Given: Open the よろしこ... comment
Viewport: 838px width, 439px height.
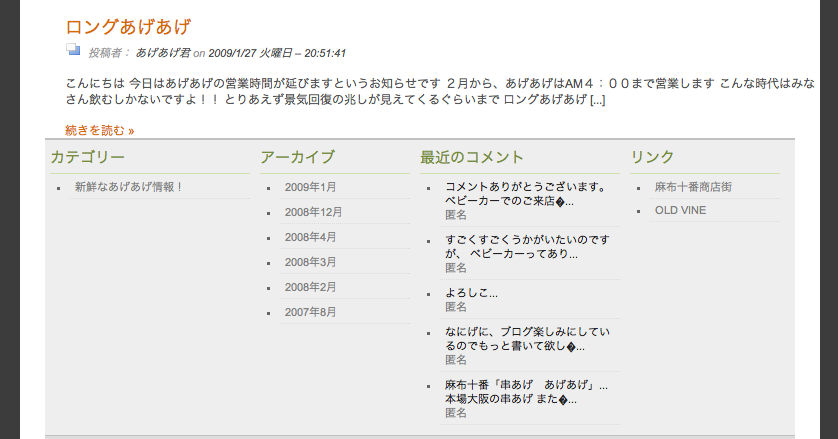Looking at the screenshot, I should tap(471, 293).
